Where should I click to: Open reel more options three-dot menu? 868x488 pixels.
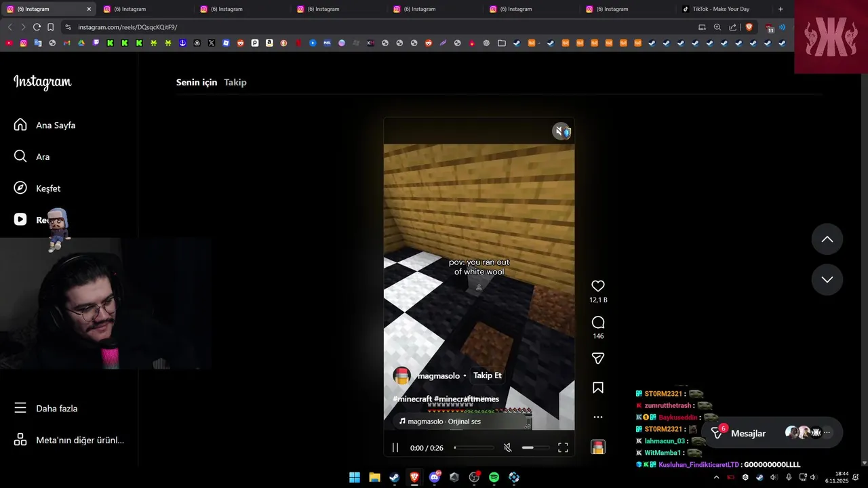[597, 417]
